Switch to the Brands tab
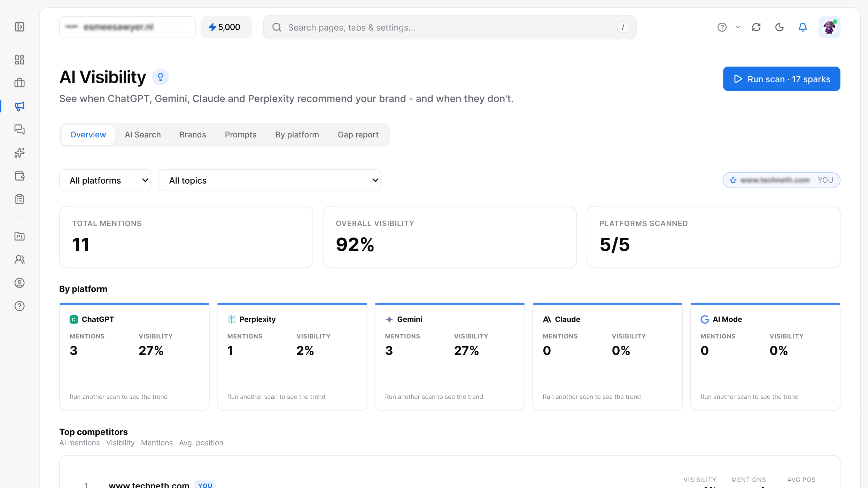 click(x=193, y=135)
